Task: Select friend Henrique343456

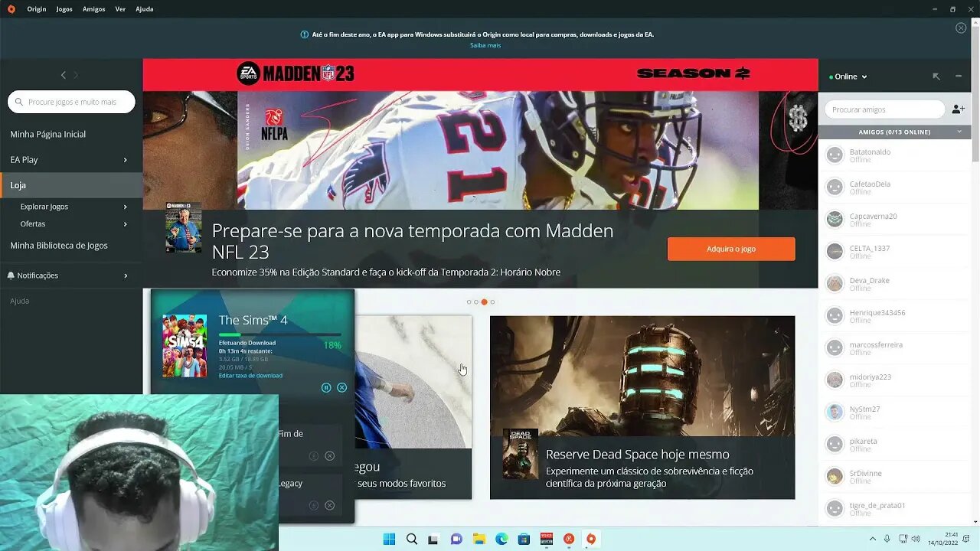Action: click(x=895, y=316)
